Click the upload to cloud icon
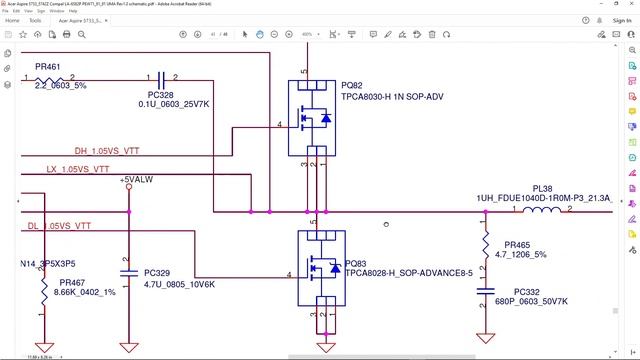The width and height of the screenshot is (640, 360). click(x=38, y=35)
